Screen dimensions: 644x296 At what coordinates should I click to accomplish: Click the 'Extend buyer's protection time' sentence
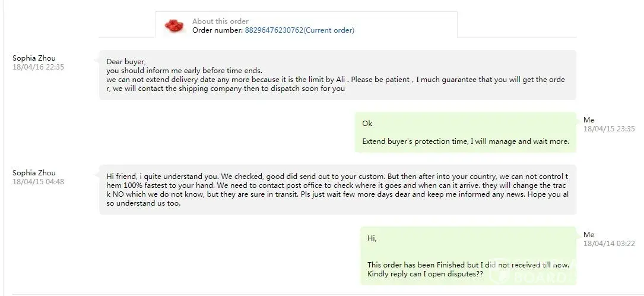(x=465, y=141)
